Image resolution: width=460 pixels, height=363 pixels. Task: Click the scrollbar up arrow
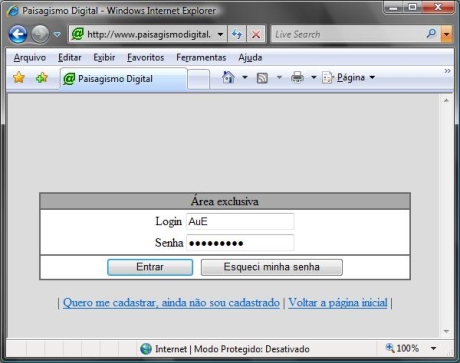[446, 101]
